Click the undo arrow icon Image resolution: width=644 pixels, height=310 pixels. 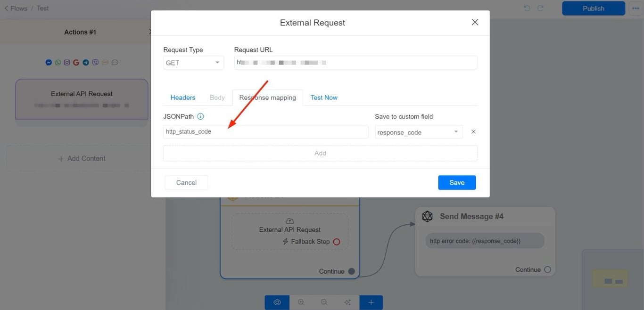point(527,8)
